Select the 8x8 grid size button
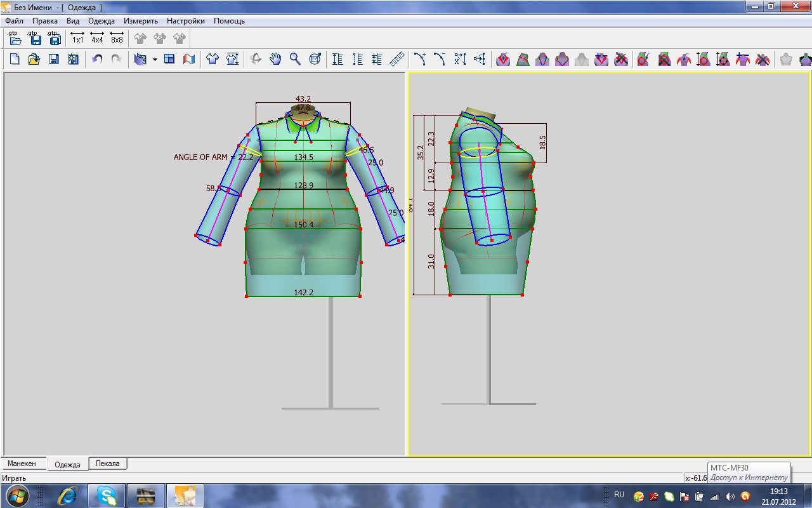 coord(117,38)
